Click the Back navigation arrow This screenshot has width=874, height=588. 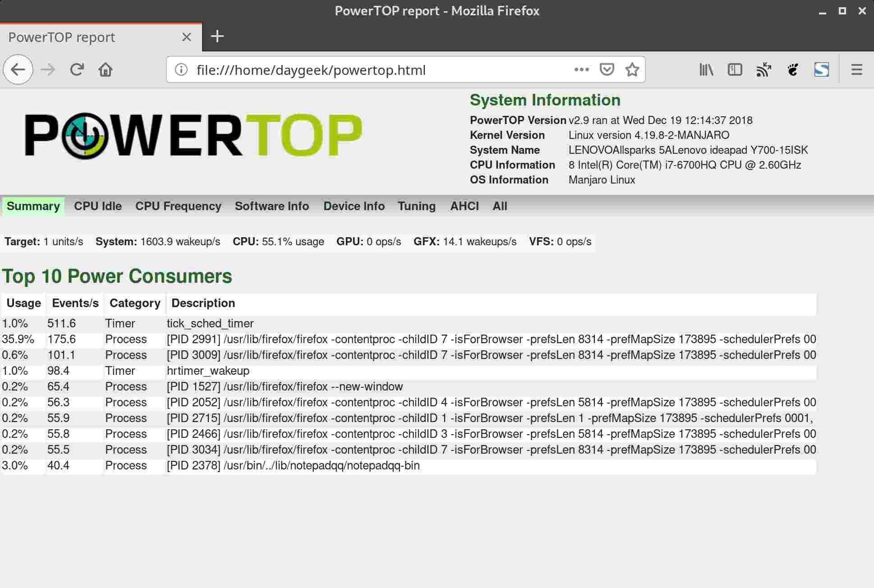[18, 69]
